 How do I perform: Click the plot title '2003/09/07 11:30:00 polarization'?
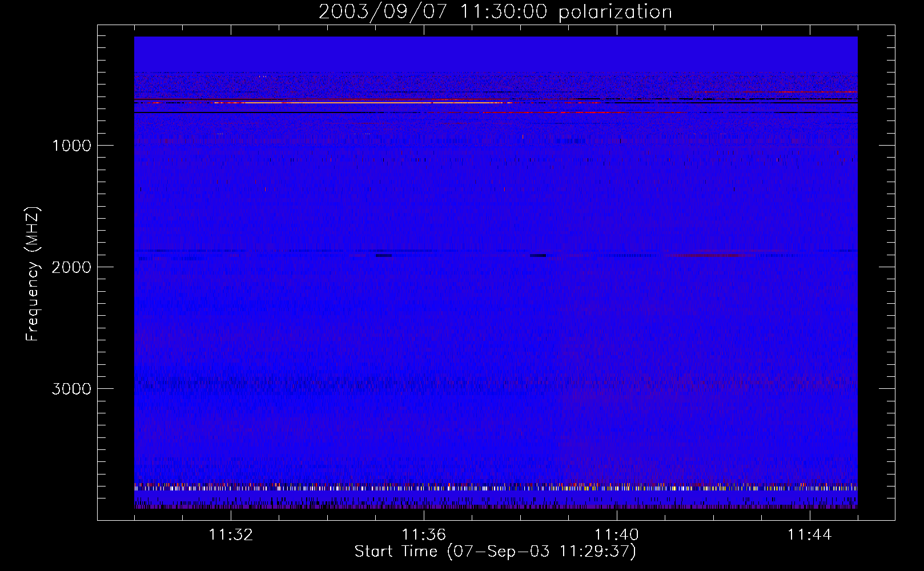495,11
